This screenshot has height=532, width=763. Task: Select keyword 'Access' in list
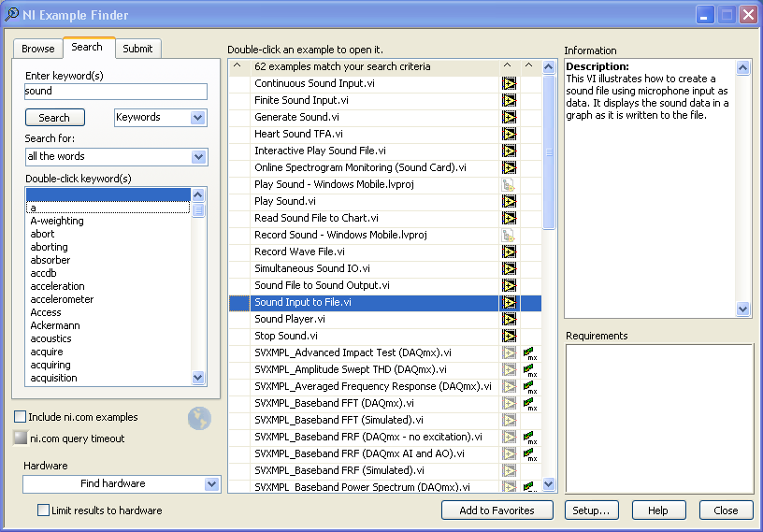coord(46,312)
